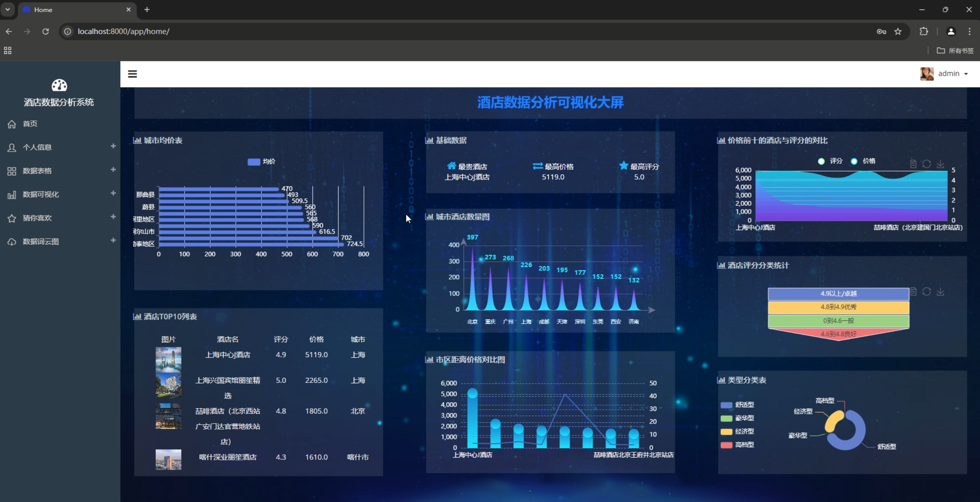Expand 数据词云图 submenu plus sign
980x502 pixels.
pyautogui.click(x=113, y=240)
